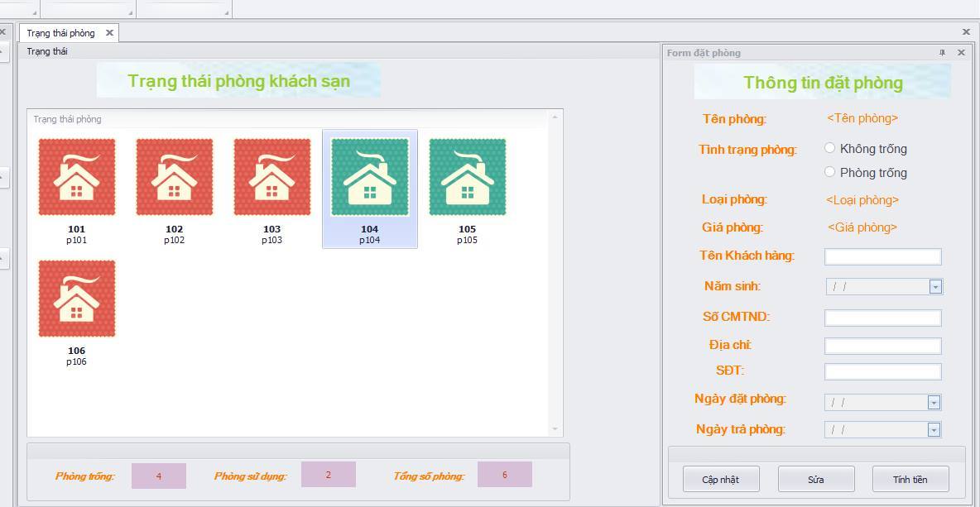The height and width of the screenshot is (507, 980).
Task: Switch to the Trạng thái phòng tab
Action: tap(60, 33)
